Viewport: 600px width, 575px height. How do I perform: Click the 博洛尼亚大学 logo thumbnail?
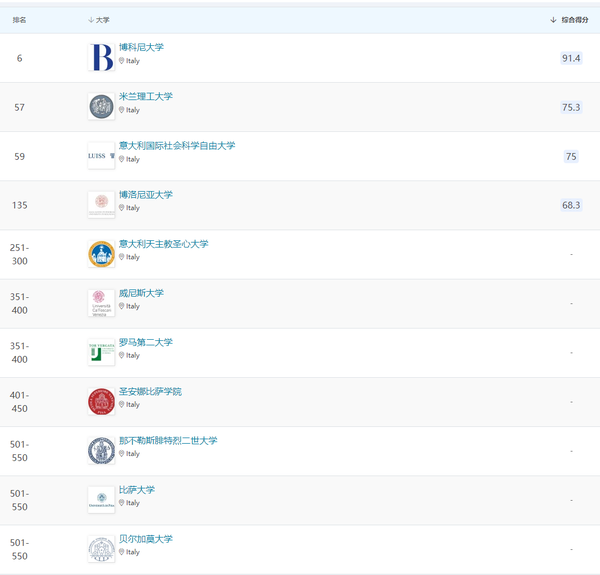[101, 205]
